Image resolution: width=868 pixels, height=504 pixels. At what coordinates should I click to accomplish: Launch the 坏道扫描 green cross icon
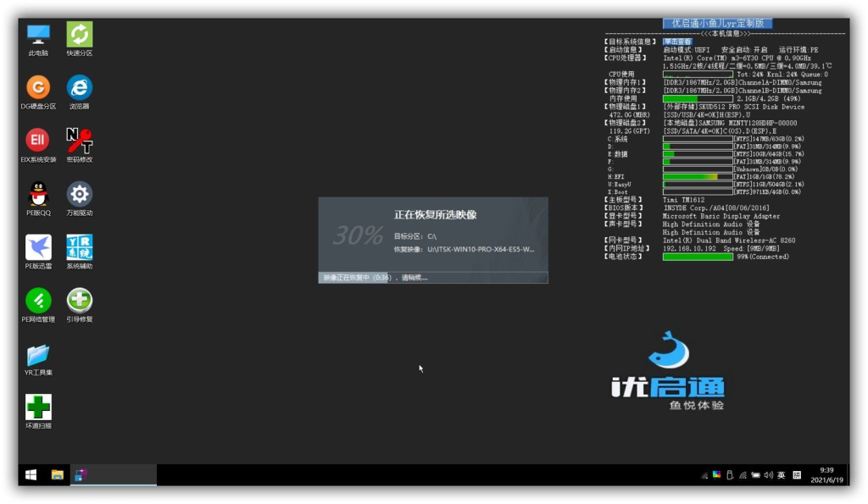point(38,412)
